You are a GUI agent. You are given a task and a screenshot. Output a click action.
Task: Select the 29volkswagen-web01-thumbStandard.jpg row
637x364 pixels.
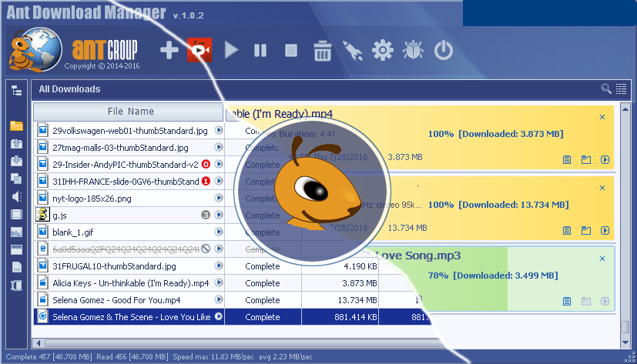pos(129,130)
